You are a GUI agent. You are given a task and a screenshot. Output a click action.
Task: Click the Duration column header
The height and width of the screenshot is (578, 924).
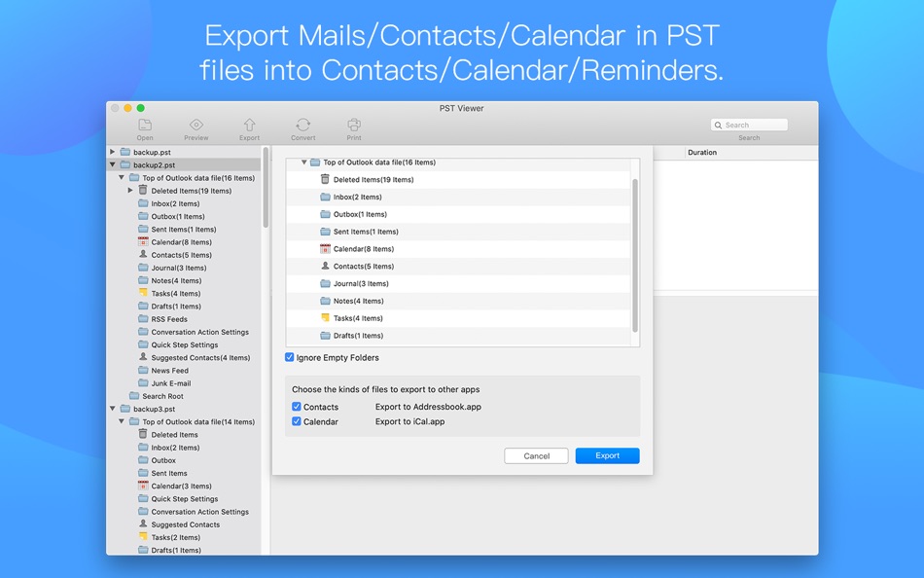point(702,152)
